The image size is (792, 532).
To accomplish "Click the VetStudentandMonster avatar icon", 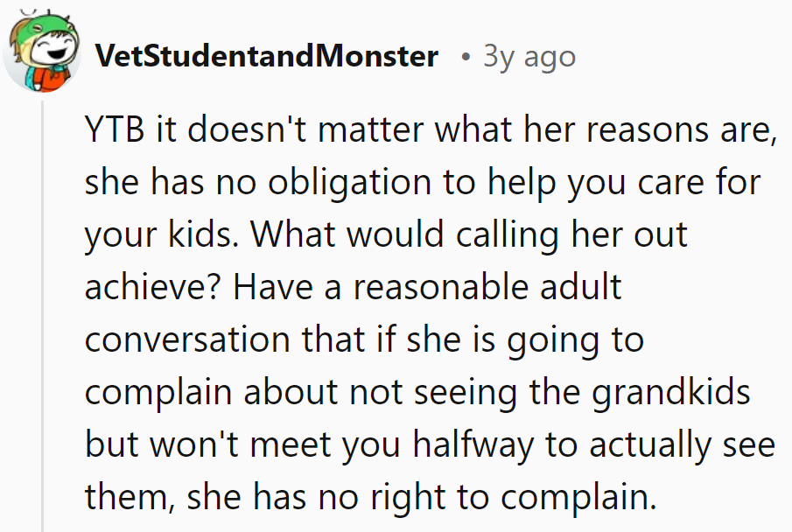I will [41, 54].
